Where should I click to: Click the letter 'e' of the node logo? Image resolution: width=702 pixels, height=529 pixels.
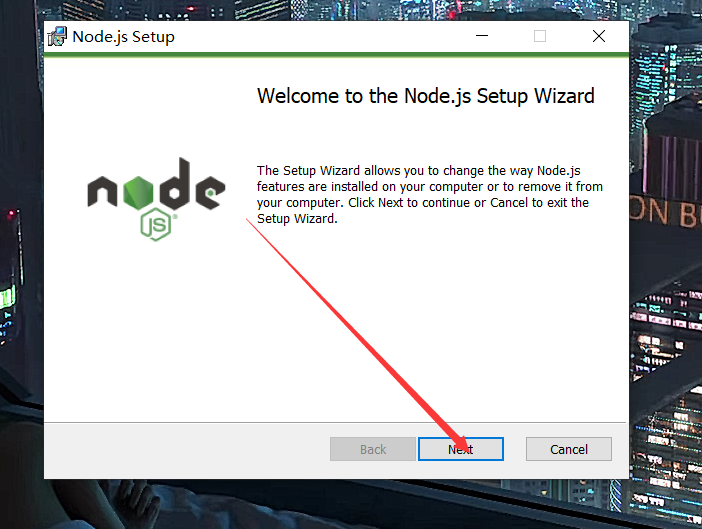click(x=210, y=192)
